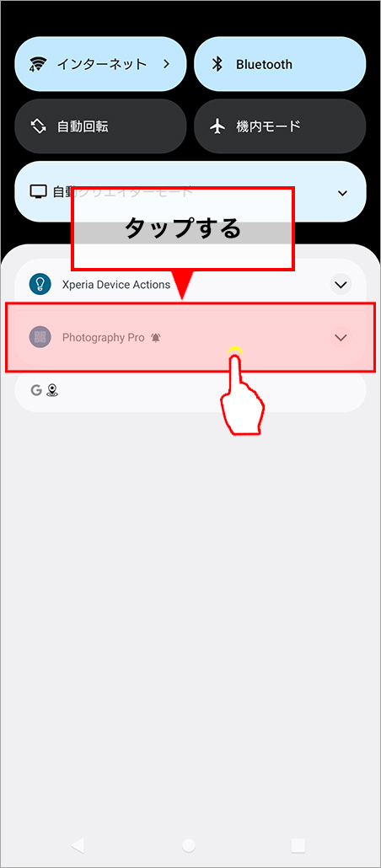
Task: Toggle the 機内モード airplane mode tile
Action: (x=280, y=126)
